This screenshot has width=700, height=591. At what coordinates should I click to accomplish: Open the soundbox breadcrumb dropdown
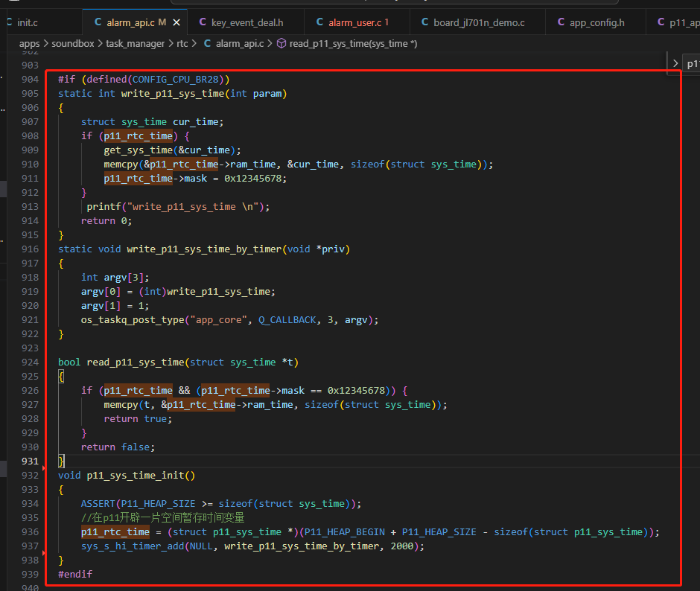pyautogui.click(x=73, y=43)
